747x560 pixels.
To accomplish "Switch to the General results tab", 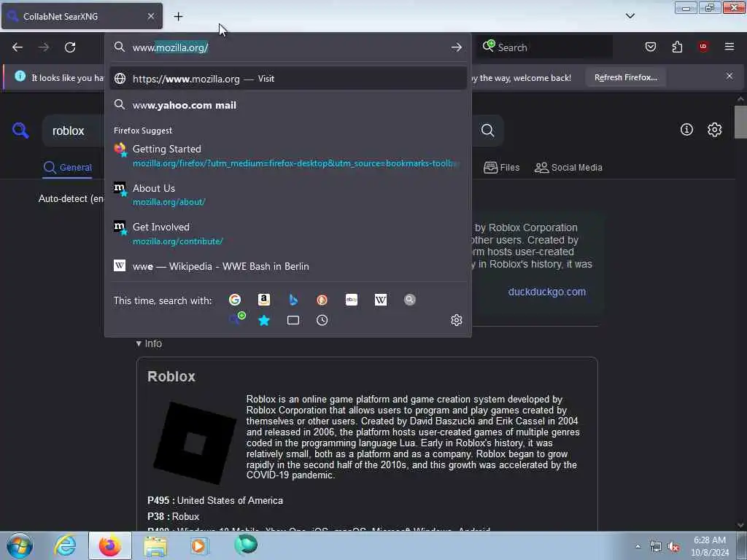I will pyautogui.click(x=68, y=168).
